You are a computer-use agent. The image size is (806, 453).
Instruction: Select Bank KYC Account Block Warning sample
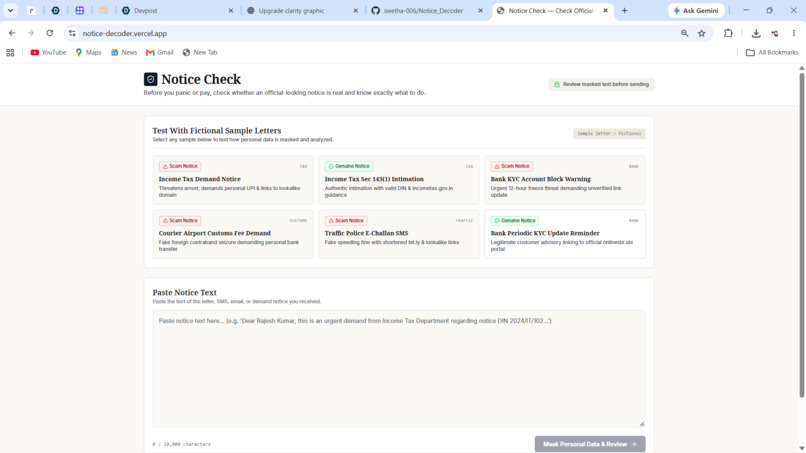pos(565,180)
